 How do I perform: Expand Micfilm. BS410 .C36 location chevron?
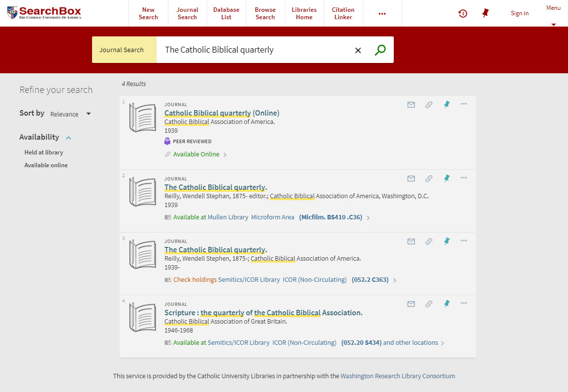coord(368,218)
